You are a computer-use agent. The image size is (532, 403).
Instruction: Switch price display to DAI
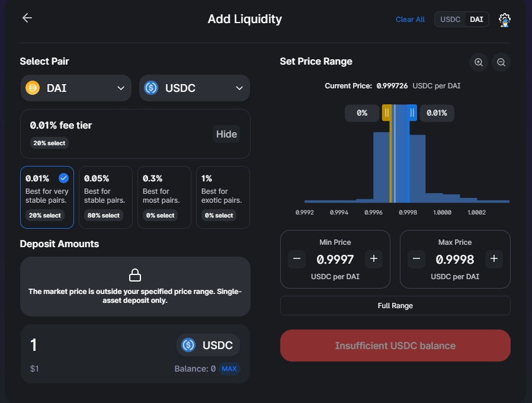tap(476, 20)
